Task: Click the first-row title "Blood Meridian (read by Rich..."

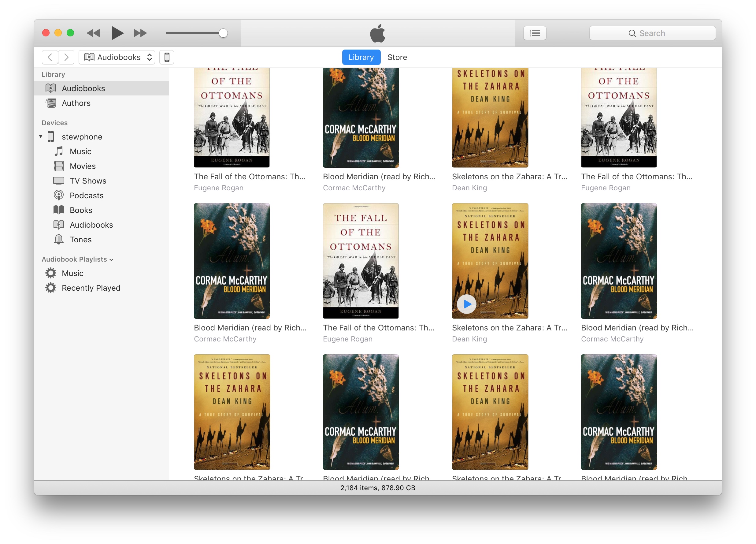Action: coord(379,177)
